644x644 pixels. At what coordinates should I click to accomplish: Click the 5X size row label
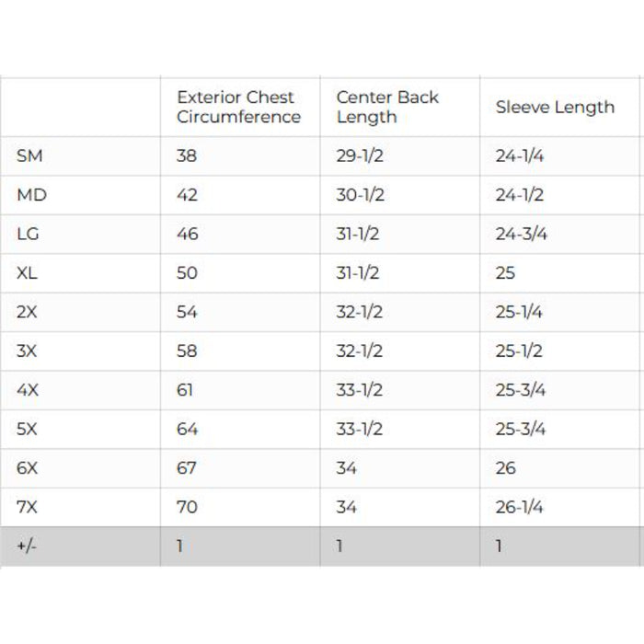(x=28, y=429)
